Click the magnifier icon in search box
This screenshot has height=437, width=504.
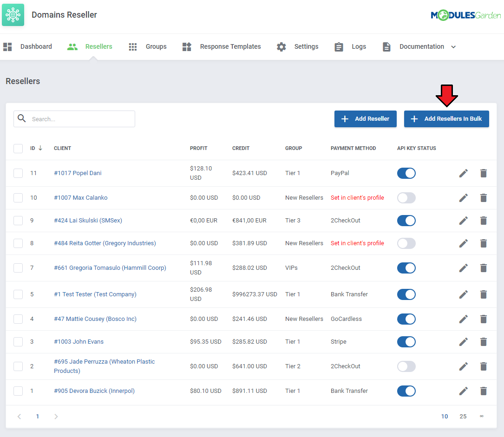pyautogui.click(x=21, y=118)
